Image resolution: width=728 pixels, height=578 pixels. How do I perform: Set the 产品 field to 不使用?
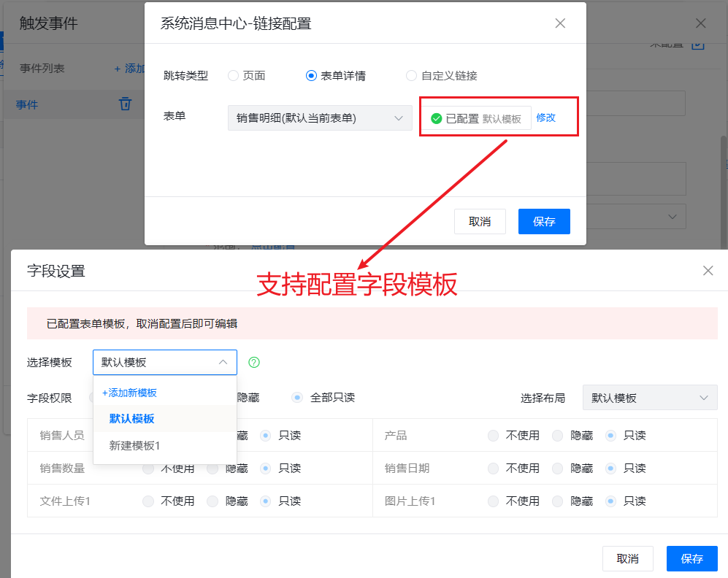494,436
